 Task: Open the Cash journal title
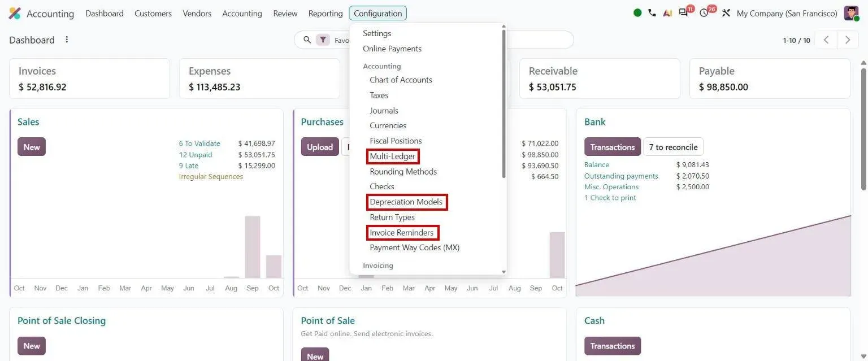(594, 321)
